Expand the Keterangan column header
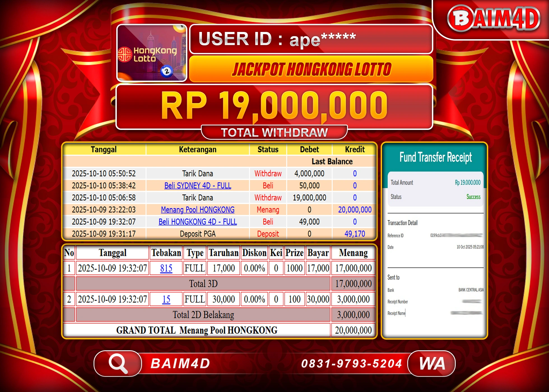 pos(198,149)
